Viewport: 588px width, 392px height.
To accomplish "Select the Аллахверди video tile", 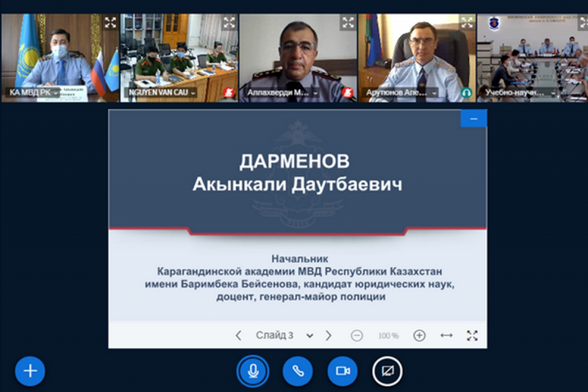I will click(x=298, y=58).
